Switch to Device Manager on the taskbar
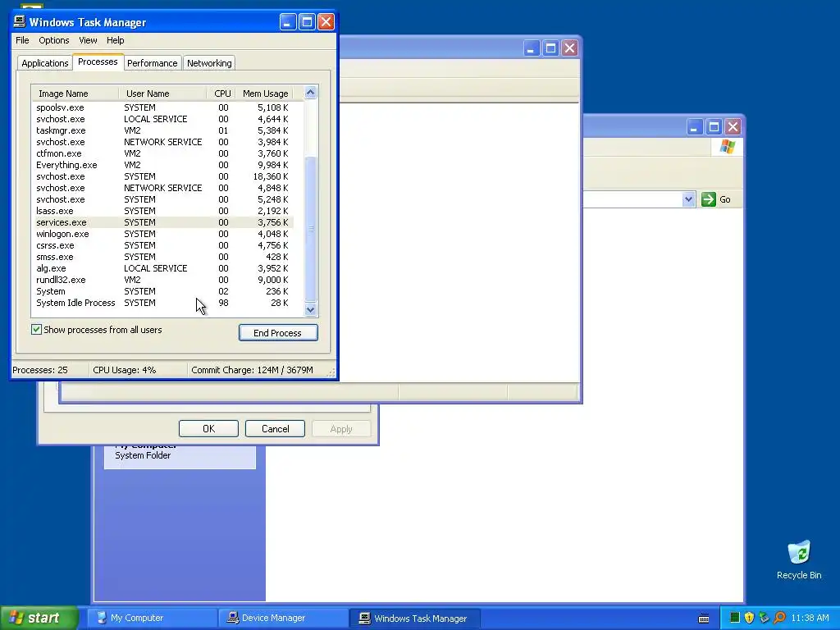This screenshot has height=630, width=840. point(284,618)
